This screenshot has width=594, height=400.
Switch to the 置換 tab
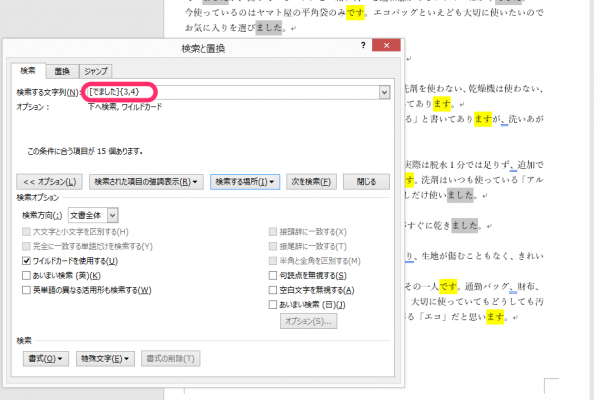point(62,71)
